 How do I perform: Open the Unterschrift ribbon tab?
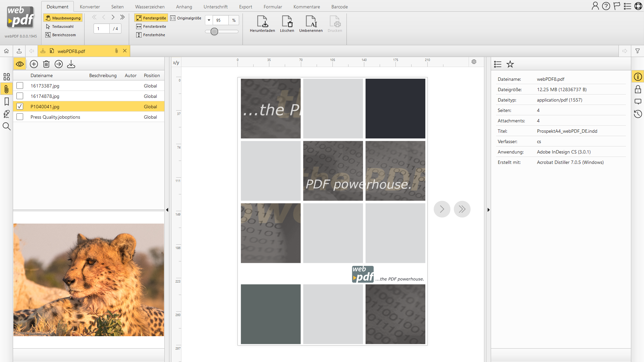pyautogui.click(x=215, y=7)
